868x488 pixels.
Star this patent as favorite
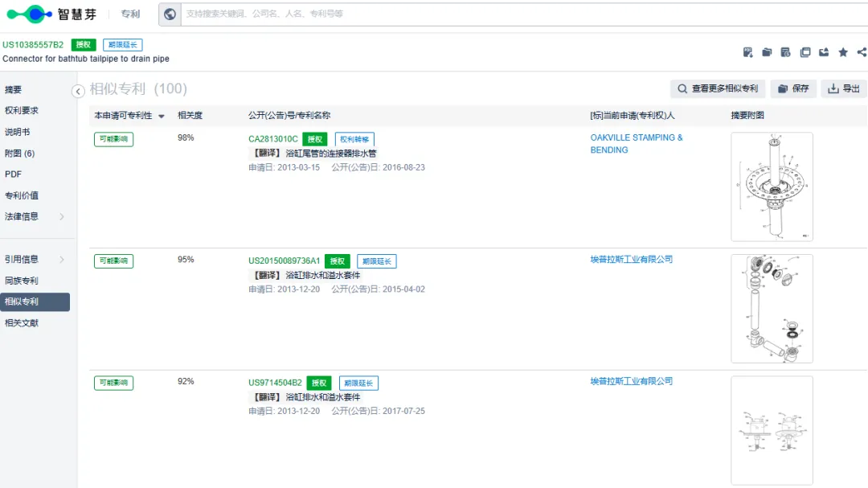(x=843, y=52)
